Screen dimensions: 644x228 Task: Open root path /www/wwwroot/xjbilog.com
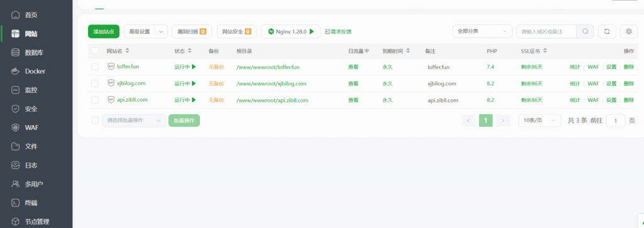click(x=272, y=84)
